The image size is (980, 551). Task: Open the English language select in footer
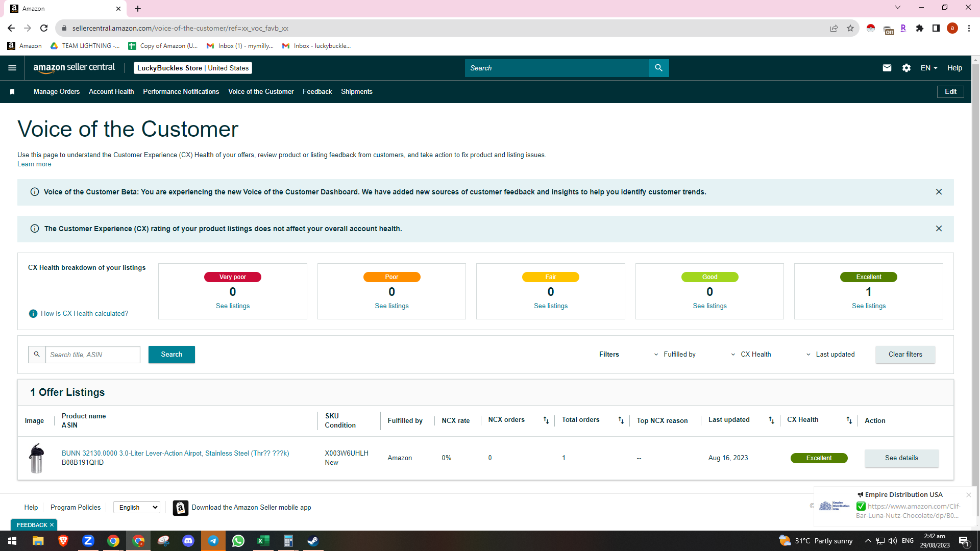[137, 507]
